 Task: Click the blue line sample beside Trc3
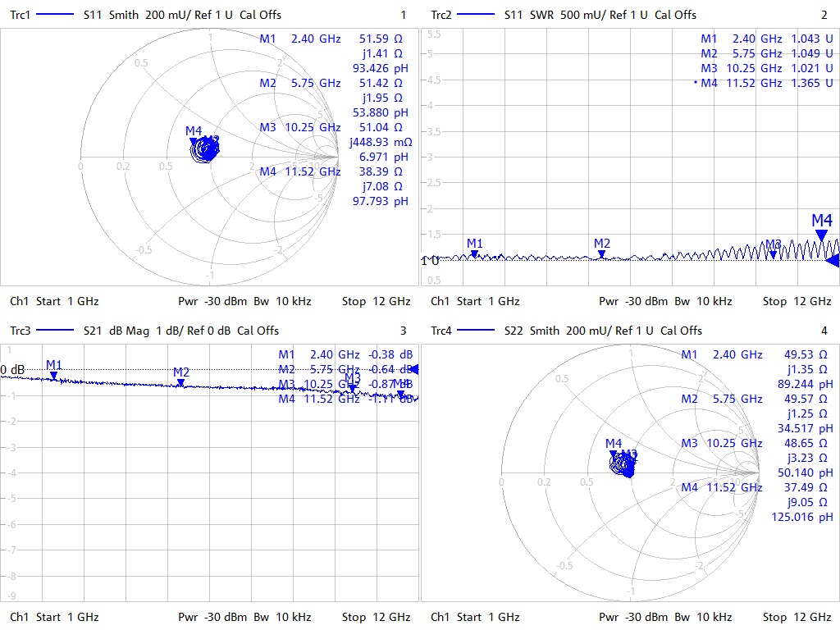pos(55,331)
